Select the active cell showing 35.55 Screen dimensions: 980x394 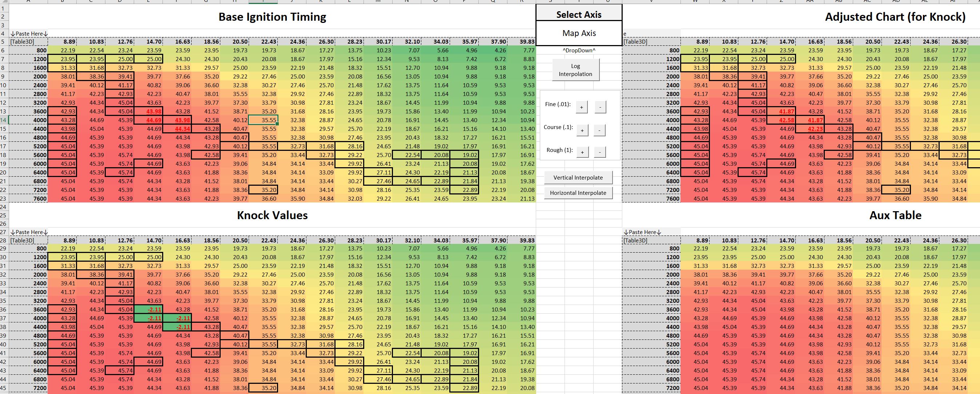pyautogui.click(x=263, y=120)
